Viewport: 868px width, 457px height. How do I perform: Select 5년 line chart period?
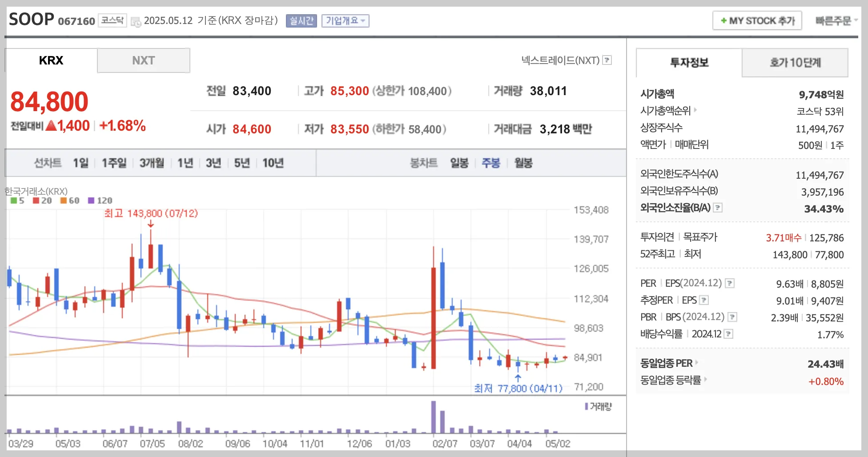[x=242, y=163]
